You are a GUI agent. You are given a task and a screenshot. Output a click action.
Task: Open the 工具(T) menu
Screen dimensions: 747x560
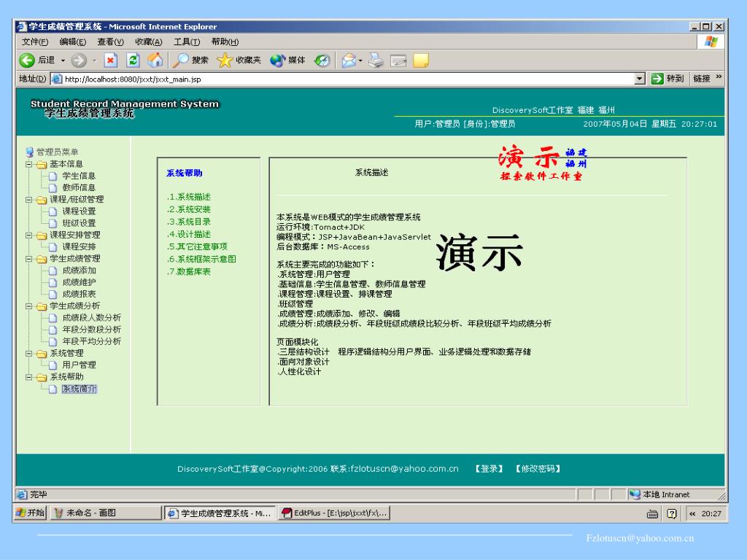(x=187, y=42)
